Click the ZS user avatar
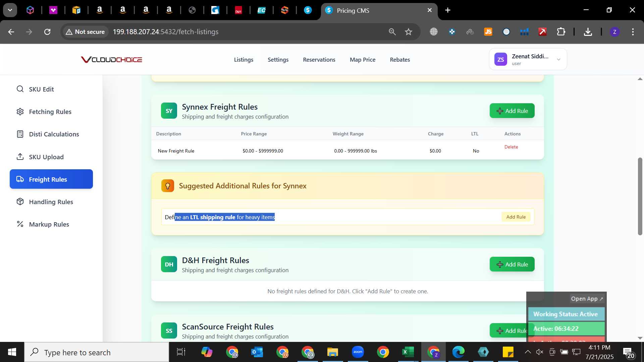644x362 pixels. tap(501, 59)
